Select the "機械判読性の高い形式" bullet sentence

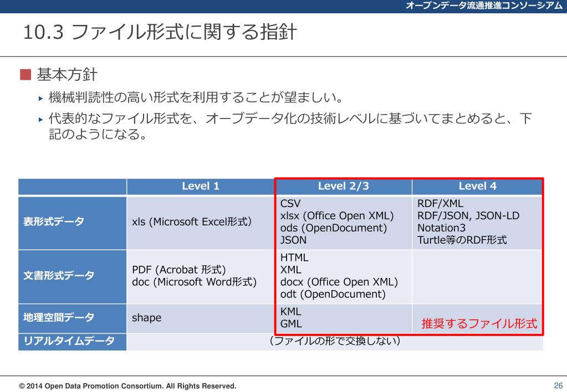click(196, 97)
